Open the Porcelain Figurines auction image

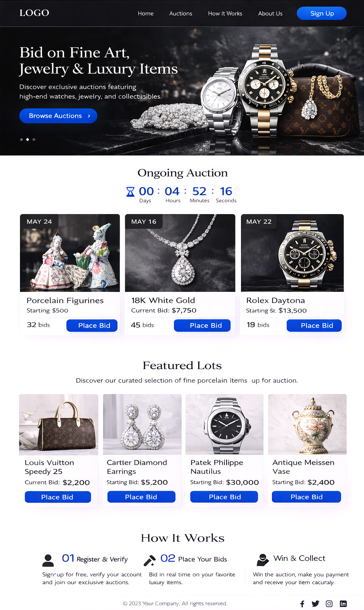(70, 253)
